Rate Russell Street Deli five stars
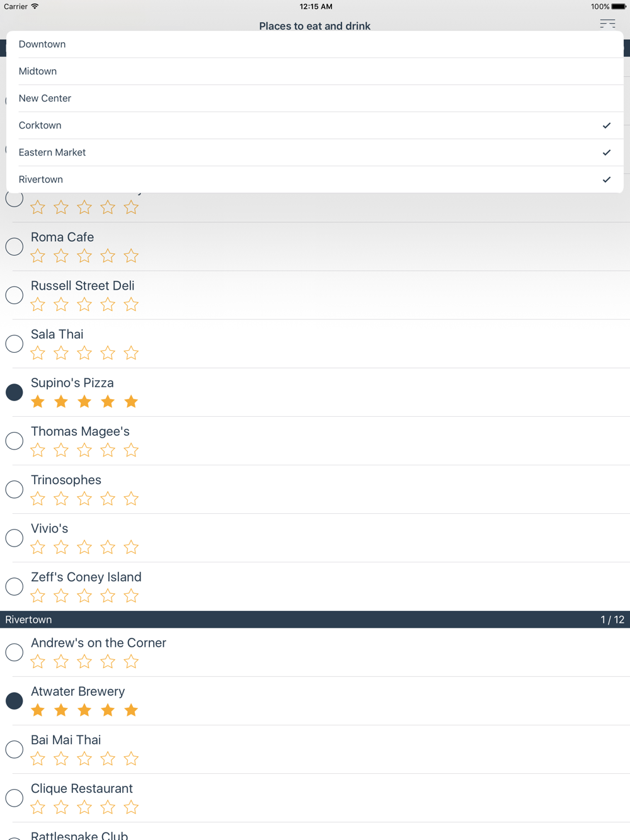Image resolution: width=630 pixels, height=840 pixels. click(131, 304)
